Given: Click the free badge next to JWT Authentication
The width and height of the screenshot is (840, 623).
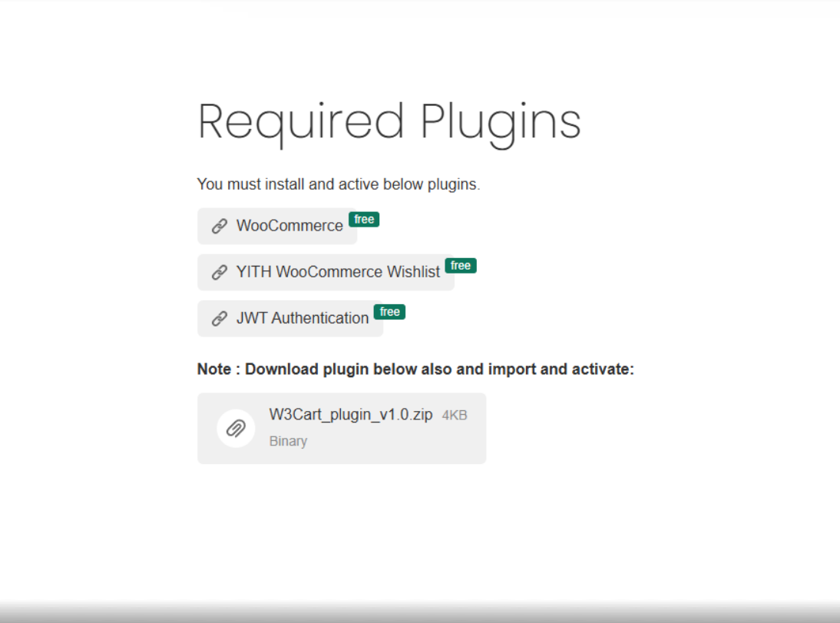Looking at the screenshot, I should coord(389,312).
